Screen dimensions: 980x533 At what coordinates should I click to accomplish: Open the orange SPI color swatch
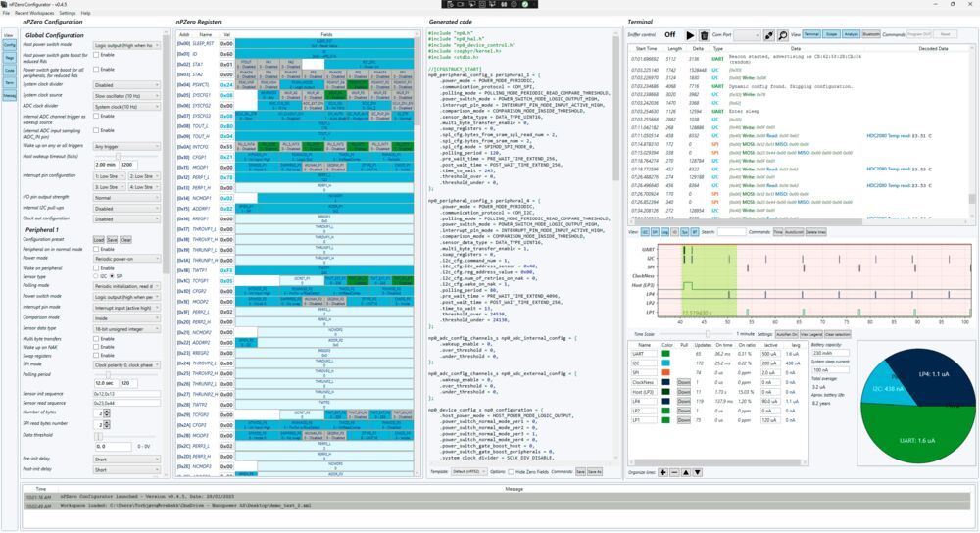pyautogui.click(x=665, y=372)
